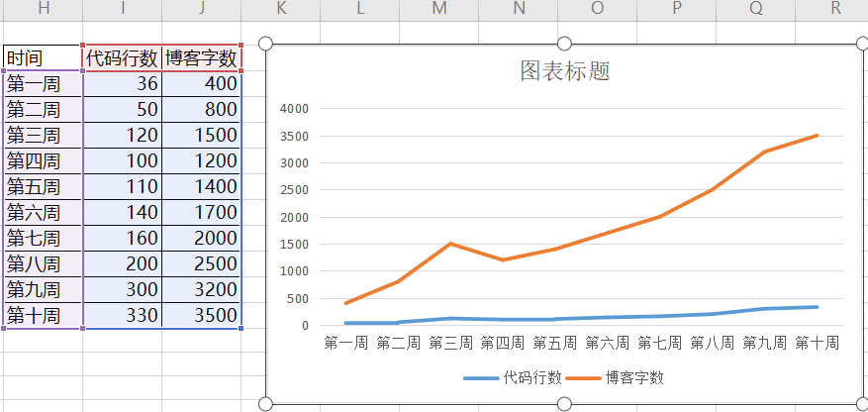Click the cell with value 2000 in table
The width and height of the screenshot is (868, 412).
coord(202,238)
